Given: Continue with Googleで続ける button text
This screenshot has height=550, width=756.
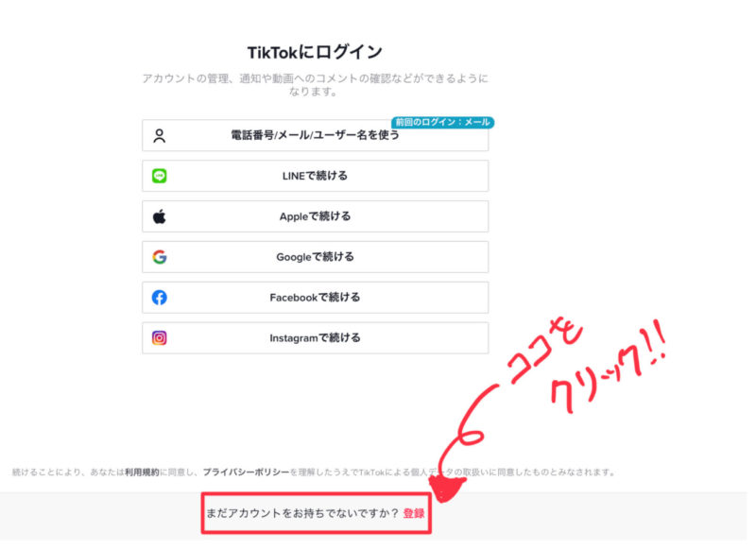Looking at the screenshot, I should (x=315, y=257).
